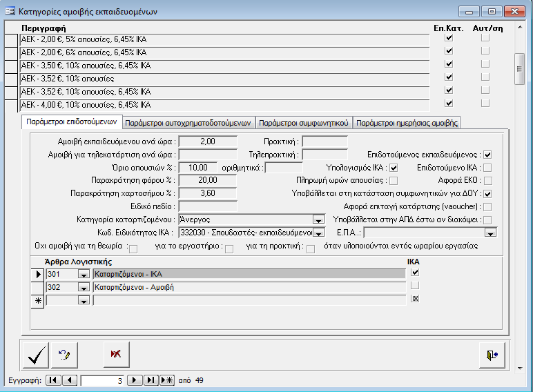Enable the Πληρωμή ωρών απουσίας checkbox
533x392 pixels.
394,181
